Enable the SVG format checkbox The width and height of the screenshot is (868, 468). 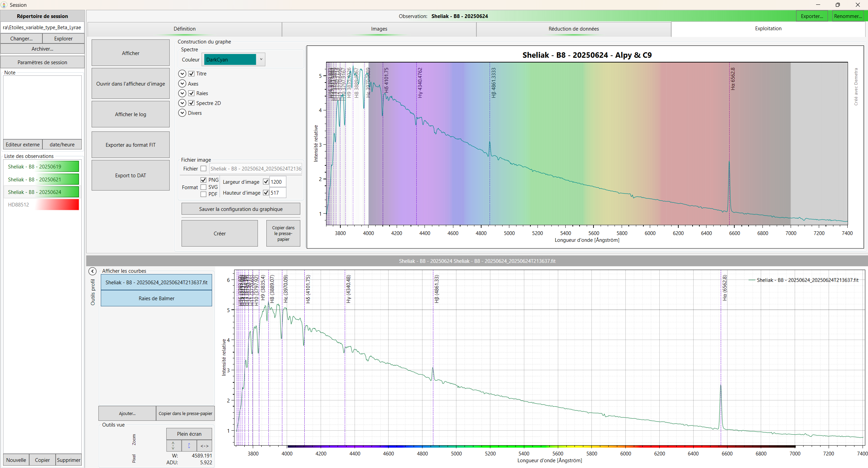[203, 187]
